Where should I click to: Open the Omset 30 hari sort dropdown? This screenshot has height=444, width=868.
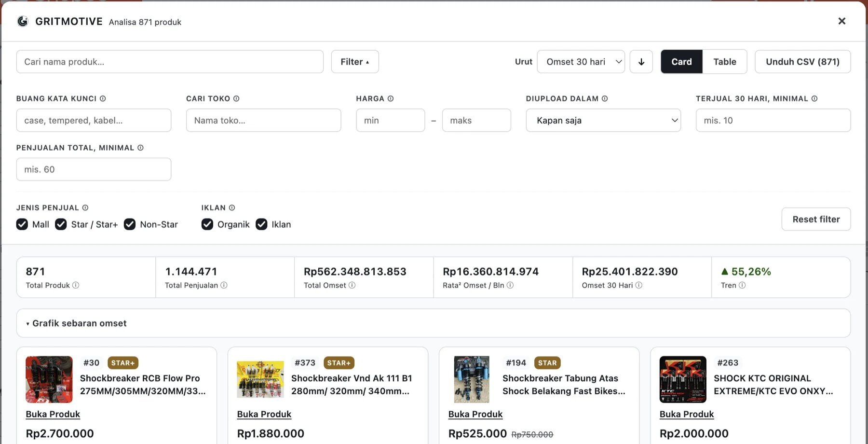581,62
